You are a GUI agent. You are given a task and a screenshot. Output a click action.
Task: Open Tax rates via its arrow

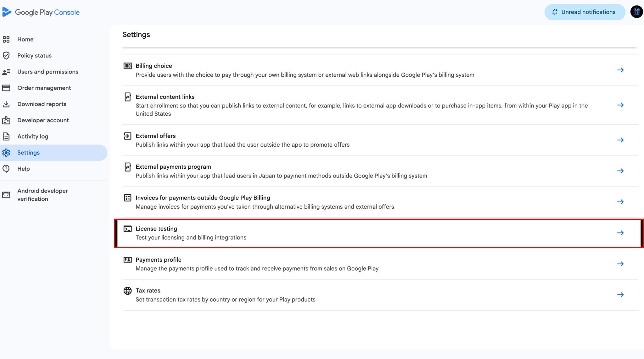[620, 295]
